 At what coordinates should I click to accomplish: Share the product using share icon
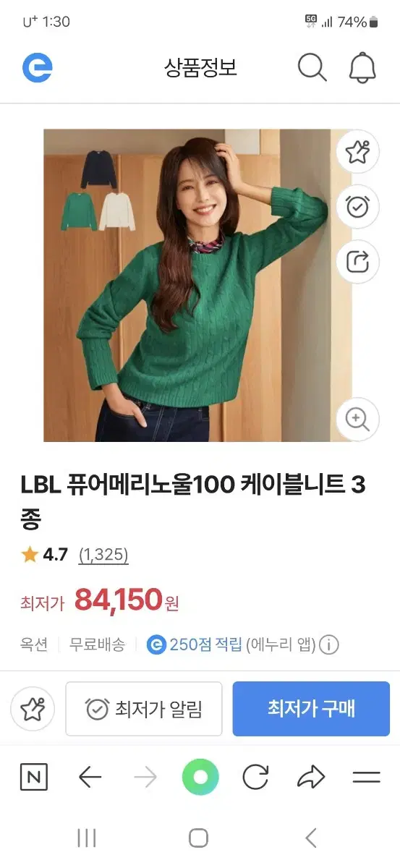click(x=357, y=261)
